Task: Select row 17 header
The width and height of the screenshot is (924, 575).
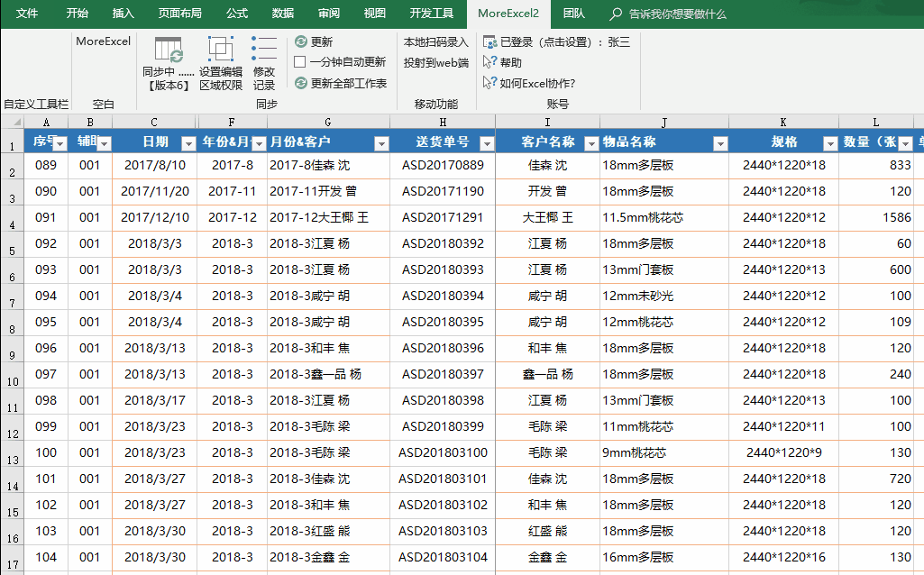Action: pyautogui.click(x=12, y=559)
